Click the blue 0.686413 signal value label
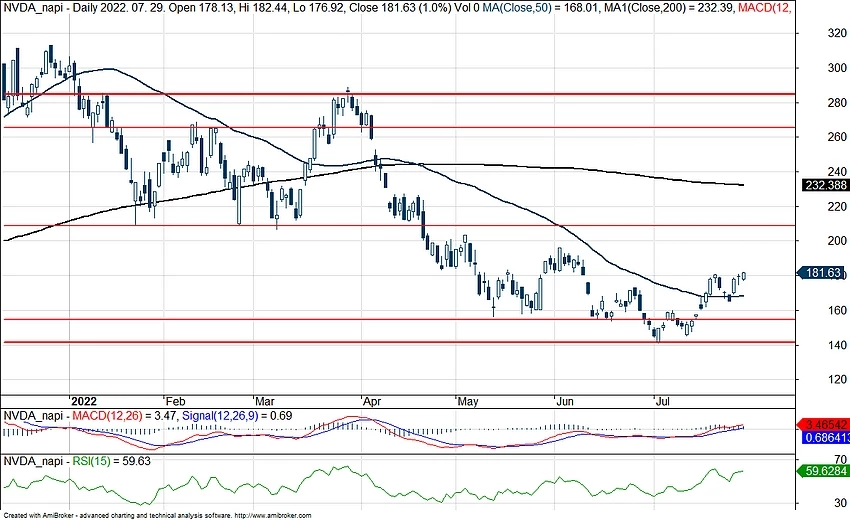850x520 pixels. 826,438
